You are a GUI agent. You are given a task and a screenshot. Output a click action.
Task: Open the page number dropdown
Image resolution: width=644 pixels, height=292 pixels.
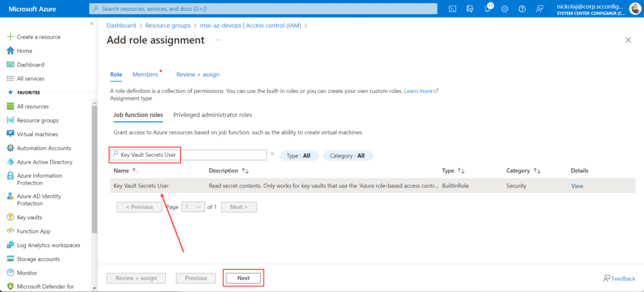[x=193, y=207]
